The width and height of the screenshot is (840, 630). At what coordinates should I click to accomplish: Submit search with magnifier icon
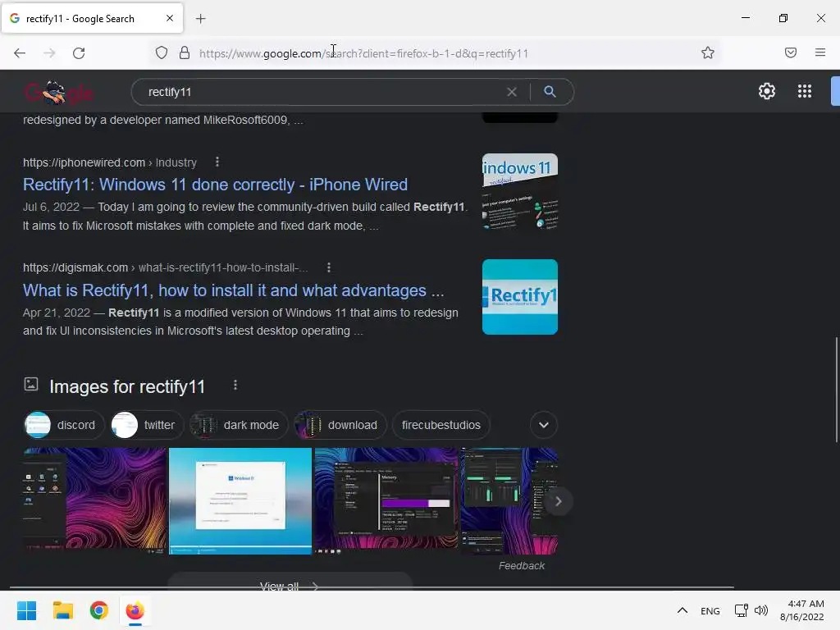click(x=550, y=92)
